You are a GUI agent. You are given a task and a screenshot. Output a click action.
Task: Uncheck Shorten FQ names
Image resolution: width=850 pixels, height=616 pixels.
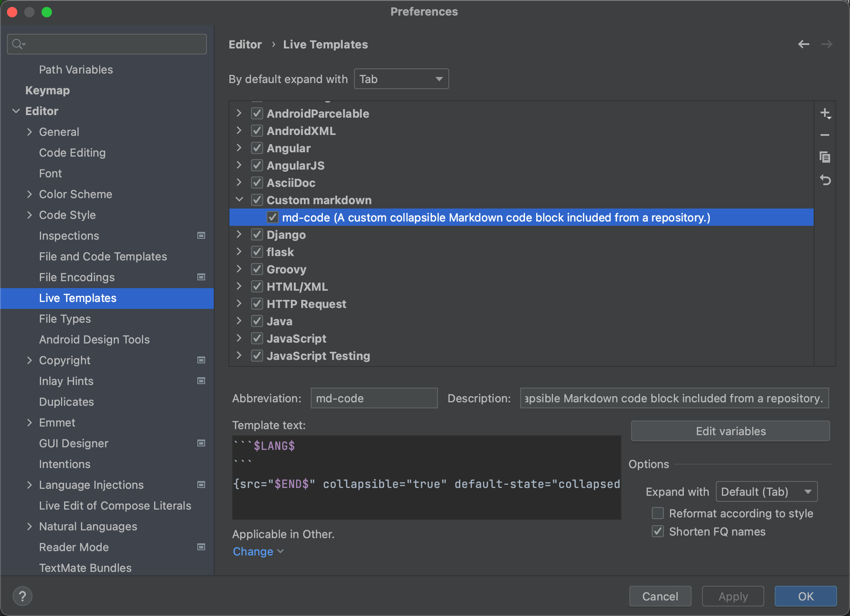[658, 531]
